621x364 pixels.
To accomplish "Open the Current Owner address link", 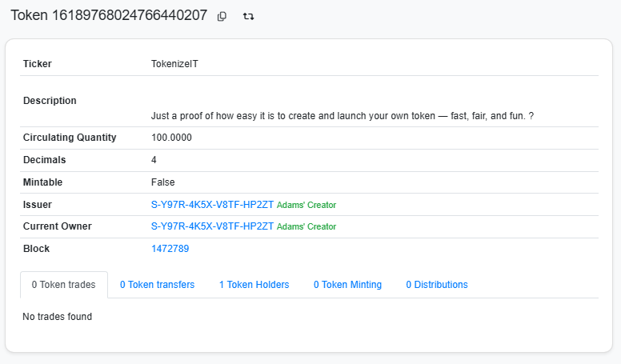I will coord(212,226).
